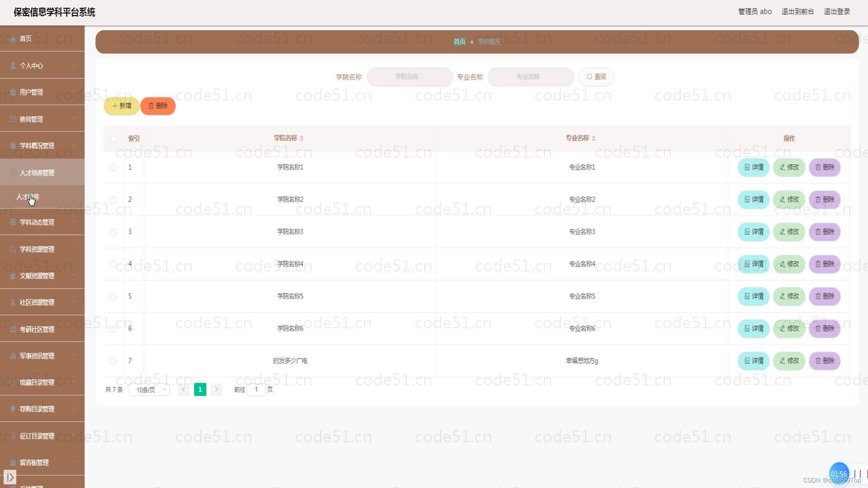This screenshot has height=488, width=868.
Task: Check the row 4 checkbox
Action: click(113, 264)
